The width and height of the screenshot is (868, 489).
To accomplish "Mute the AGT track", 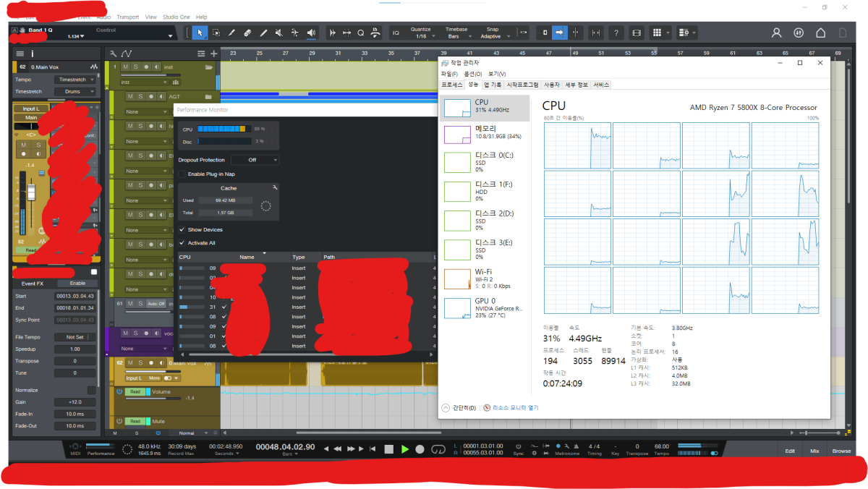I will [x=131, y=96].
